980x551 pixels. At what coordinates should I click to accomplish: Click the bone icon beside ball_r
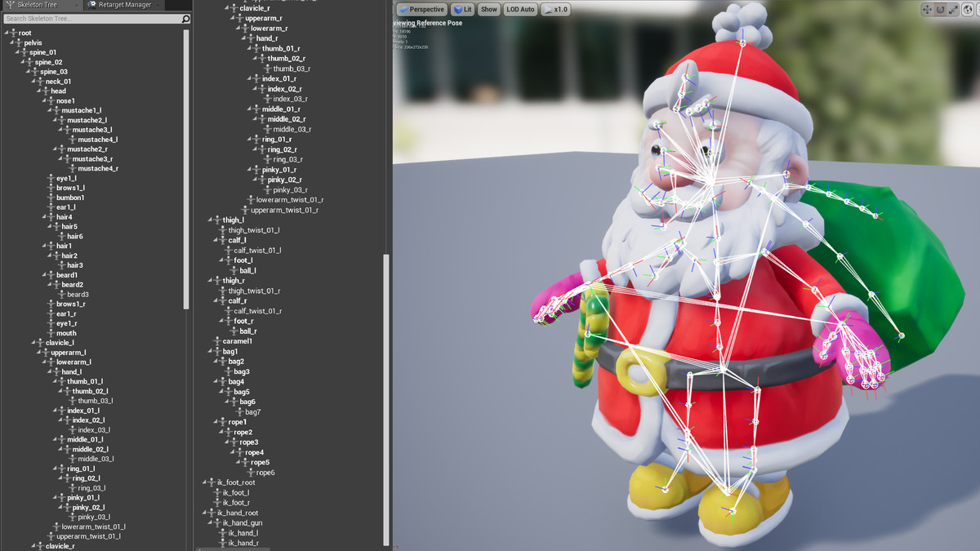click(x=234, y=331)
